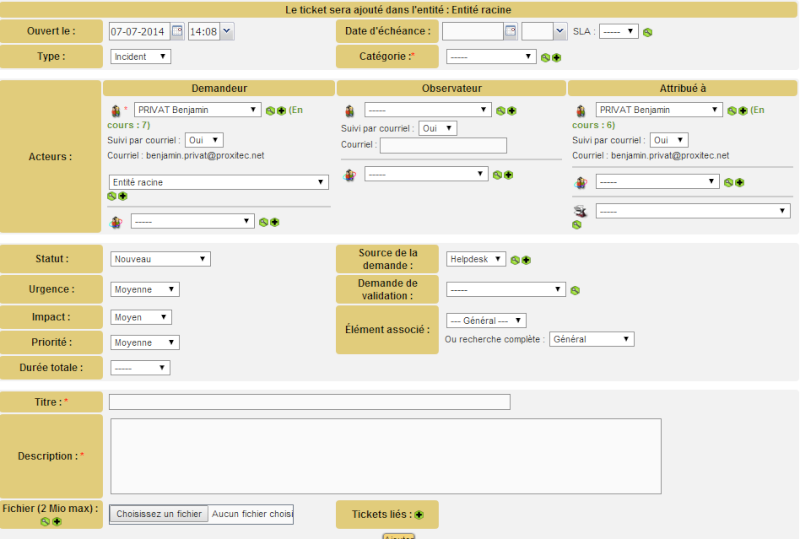Click plus icon next to Source de la demande
Screen dimensions: 800x539
point(526,260)
